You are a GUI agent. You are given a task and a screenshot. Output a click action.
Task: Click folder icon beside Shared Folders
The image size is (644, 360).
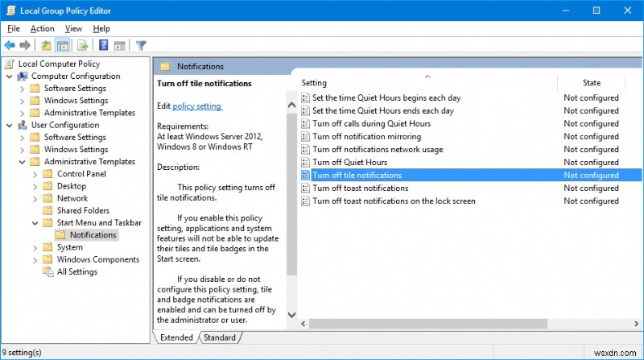pyautogui.click(x=48, y=210)
